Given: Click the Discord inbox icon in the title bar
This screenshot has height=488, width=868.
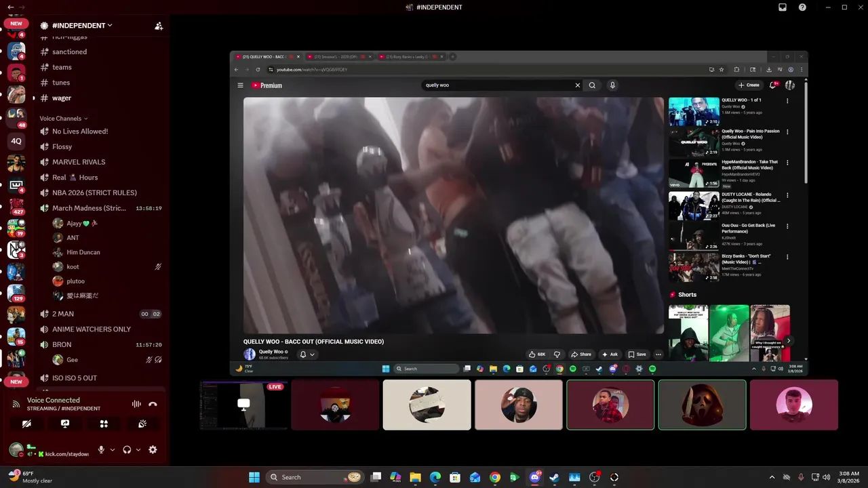Looking at the screenshot, I should (783, 7).
